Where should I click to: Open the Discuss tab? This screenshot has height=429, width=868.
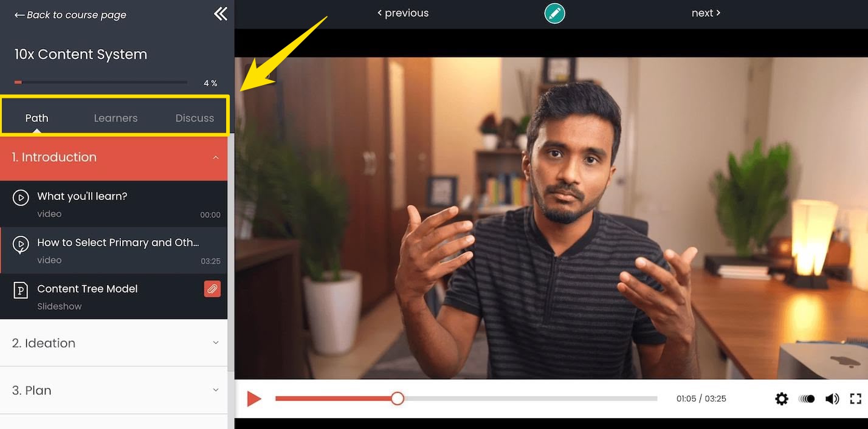click(x=195, y=118)
